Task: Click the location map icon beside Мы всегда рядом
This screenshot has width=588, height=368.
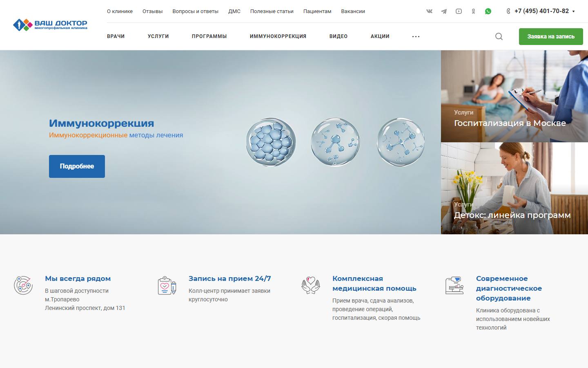Action: tap(23, 285)
